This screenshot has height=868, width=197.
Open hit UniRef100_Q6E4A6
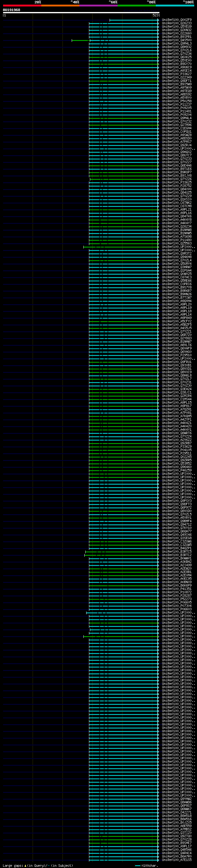click(x=177, y=165)
